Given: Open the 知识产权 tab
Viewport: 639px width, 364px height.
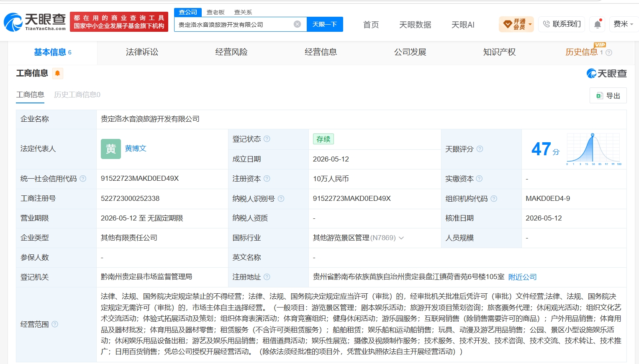Looking at the screenshot, I should click(499, 52).
